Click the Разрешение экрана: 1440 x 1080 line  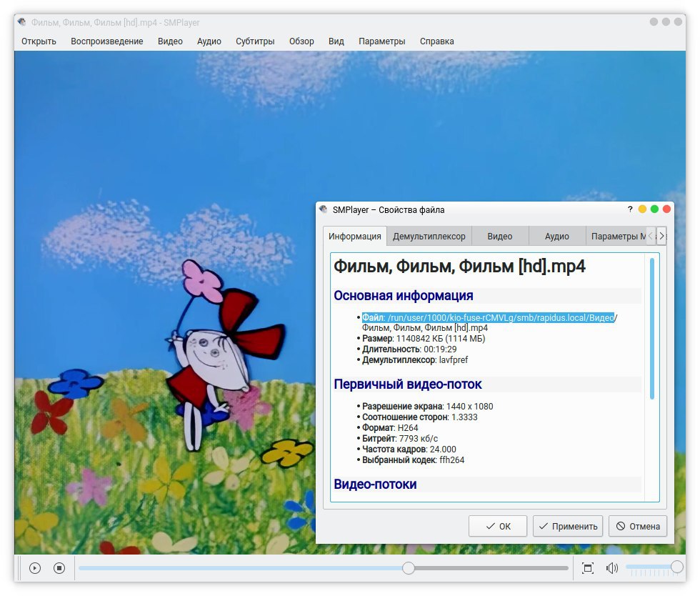point(427,406)
